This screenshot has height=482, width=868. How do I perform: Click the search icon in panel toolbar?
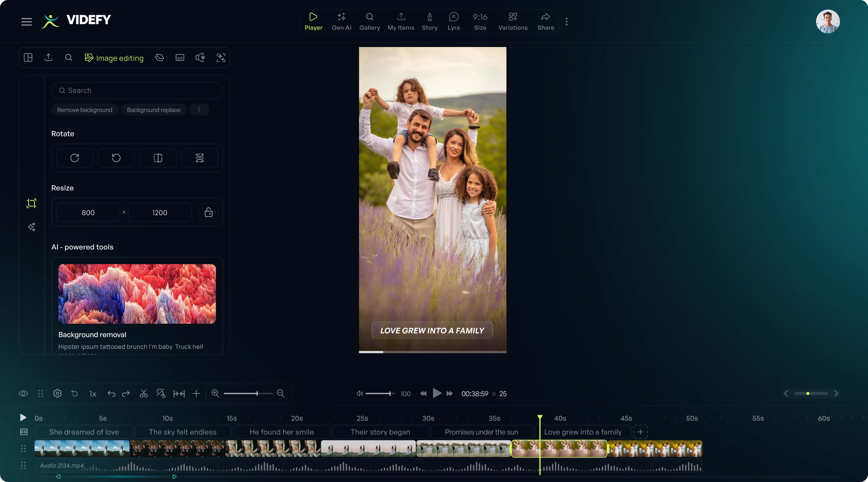pos(68,58)
